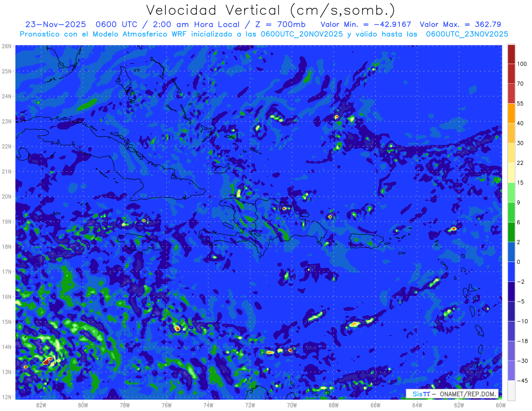532x411 pixels.
Task: Click the '78W' longitude axis label
Action: (x=125, y=405)
